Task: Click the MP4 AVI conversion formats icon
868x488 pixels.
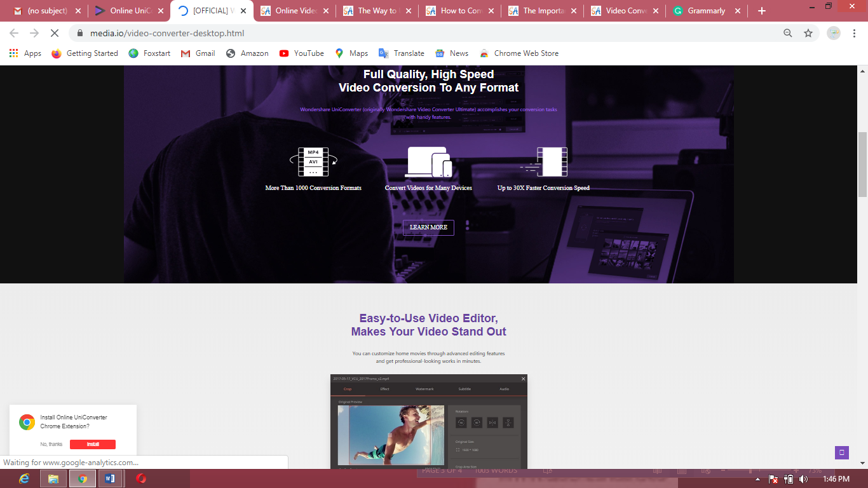Action: click(313, 162)
